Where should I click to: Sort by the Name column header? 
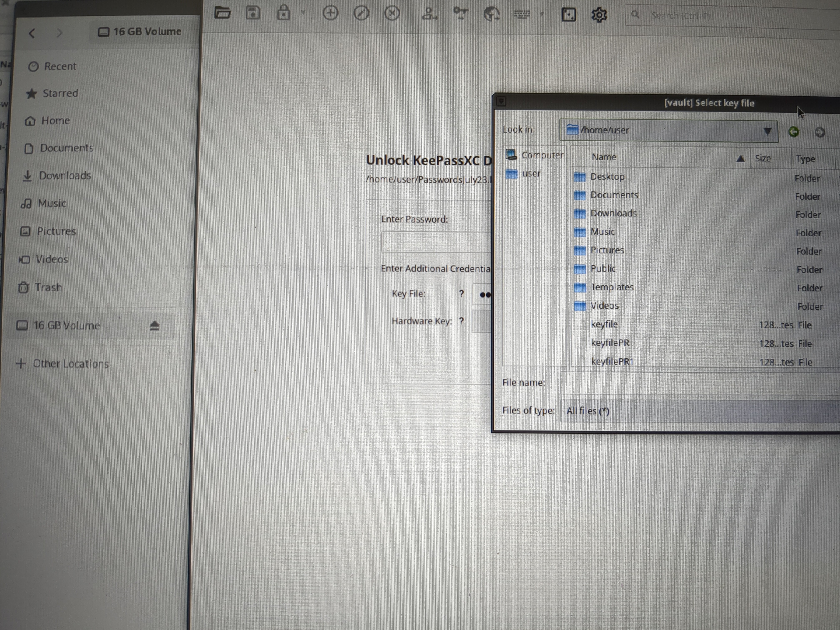[661, 157]
